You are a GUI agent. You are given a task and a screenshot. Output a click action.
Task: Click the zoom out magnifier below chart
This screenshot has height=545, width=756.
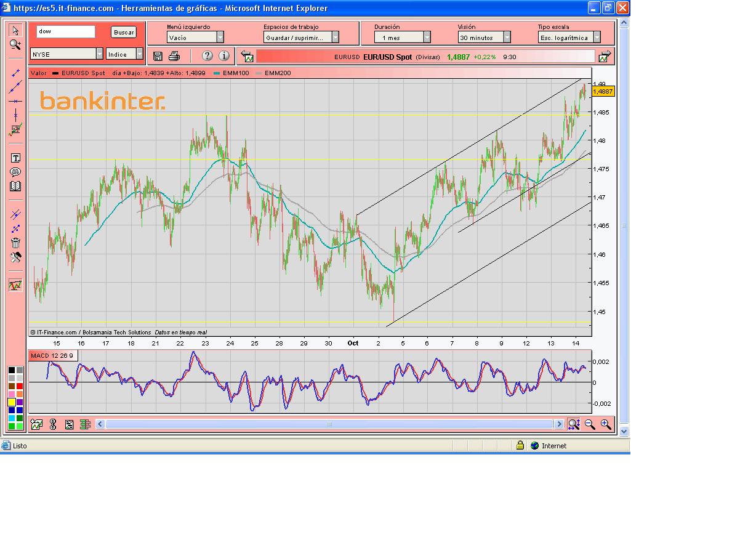point(590,424)
